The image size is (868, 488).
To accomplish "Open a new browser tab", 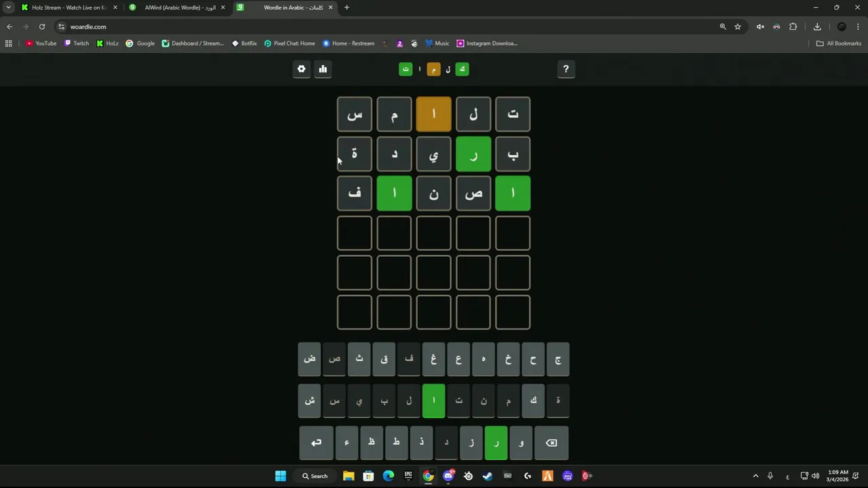I will (x=347, y=7).
